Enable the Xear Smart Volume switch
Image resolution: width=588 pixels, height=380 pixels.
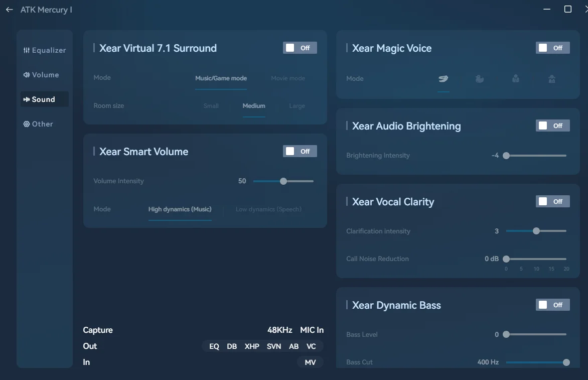pyautogui.click(x=300, y=151)
